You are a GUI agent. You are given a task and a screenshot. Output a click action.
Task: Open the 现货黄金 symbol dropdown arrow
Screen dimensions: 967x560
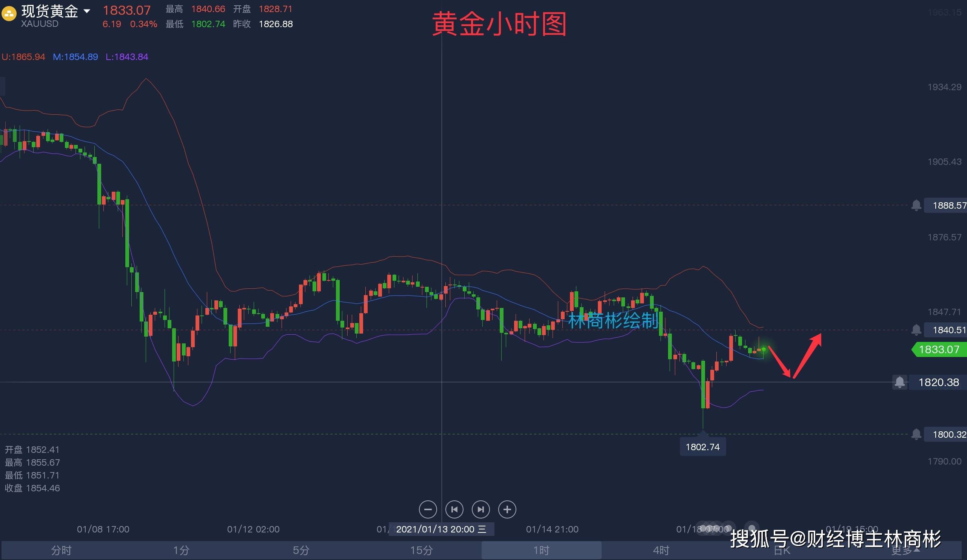pyautogui.click(x=87, y=11)
